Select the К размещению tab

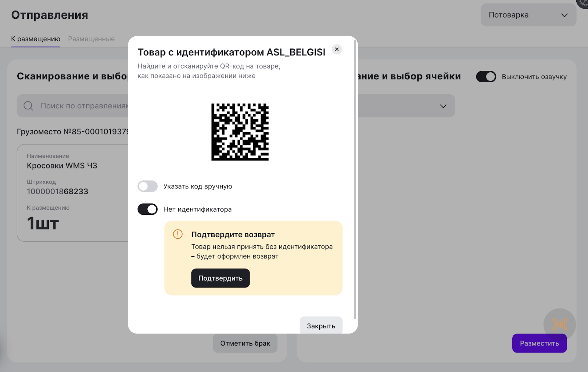[x=36, y=39]
